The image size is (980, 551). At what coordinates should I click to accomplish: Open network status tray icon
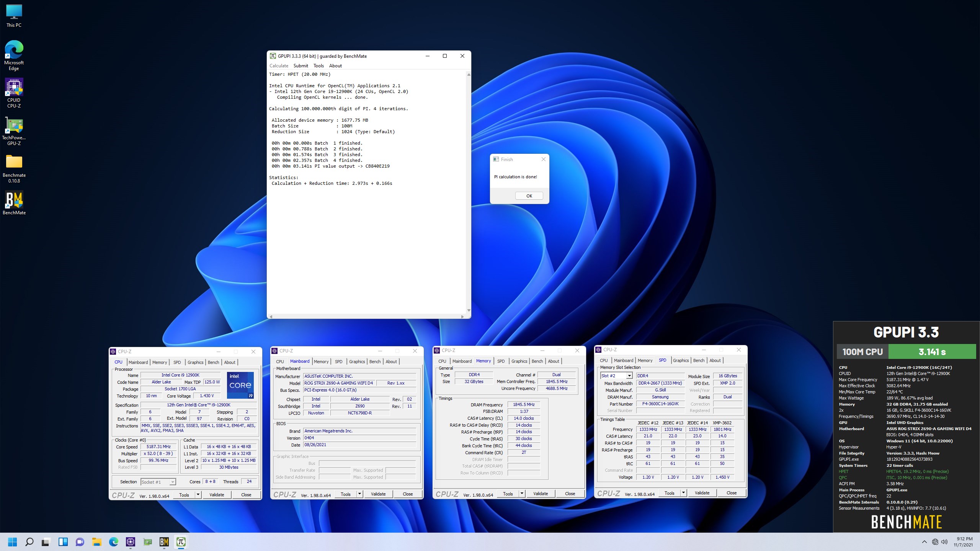pos(935,542)
